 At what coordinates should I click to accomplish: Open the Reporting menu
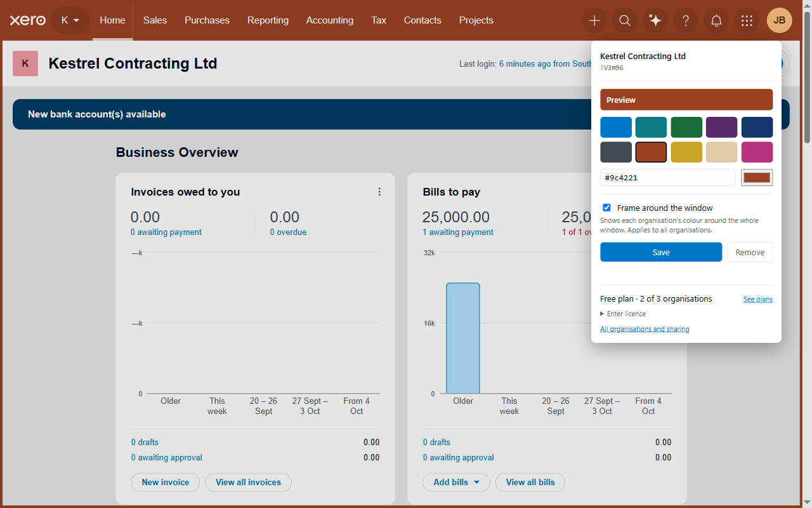268,20
